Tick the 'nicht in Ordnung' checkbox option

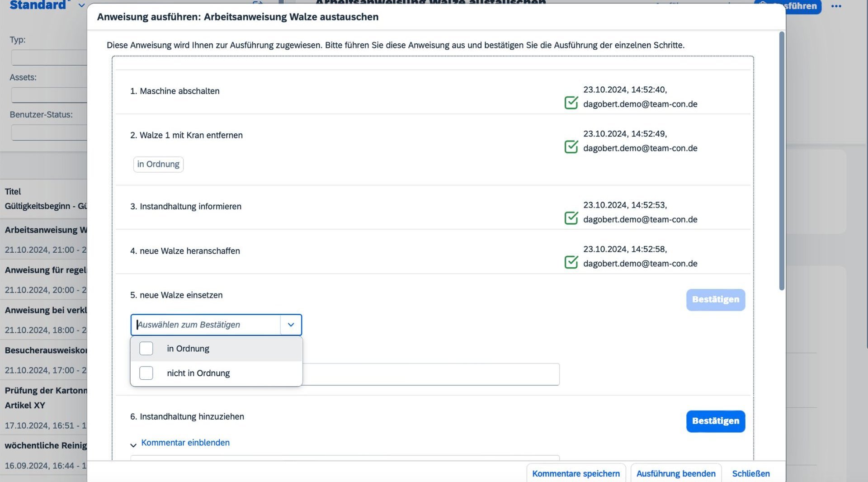coord(146,373)
